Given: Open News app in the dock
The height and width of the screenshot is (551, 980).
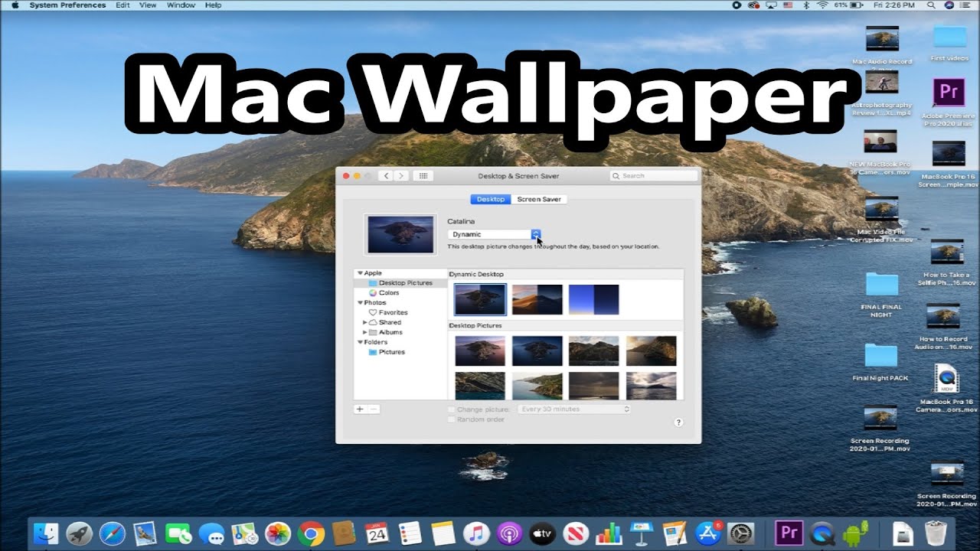Looking at the screenshot, I should (575, 533).
